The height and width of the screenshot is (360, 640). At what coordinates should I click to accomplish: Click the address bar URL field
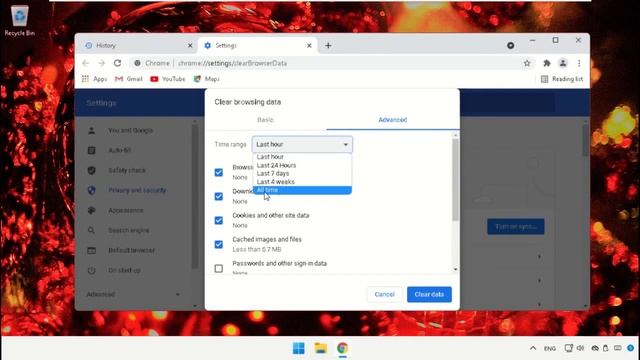[327, 63]
